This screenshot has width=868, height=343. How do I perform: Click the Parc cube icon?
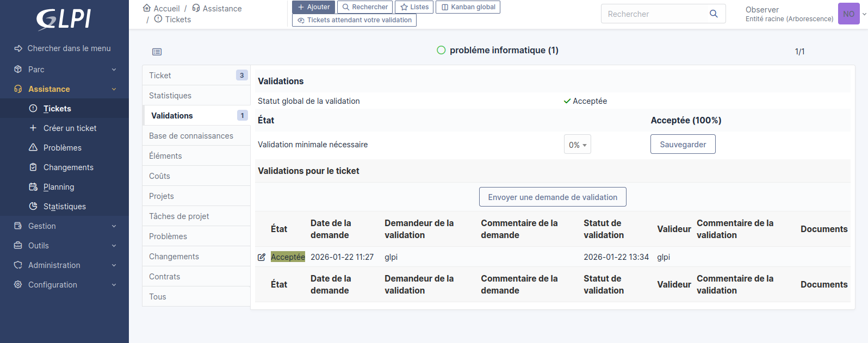[x=18, y=70]
